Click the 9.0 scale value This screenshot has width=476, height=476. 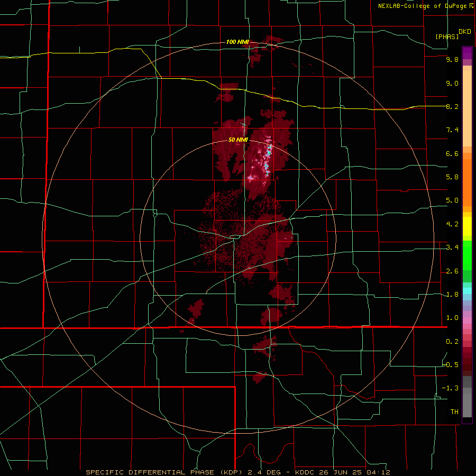tap(452, 84)
